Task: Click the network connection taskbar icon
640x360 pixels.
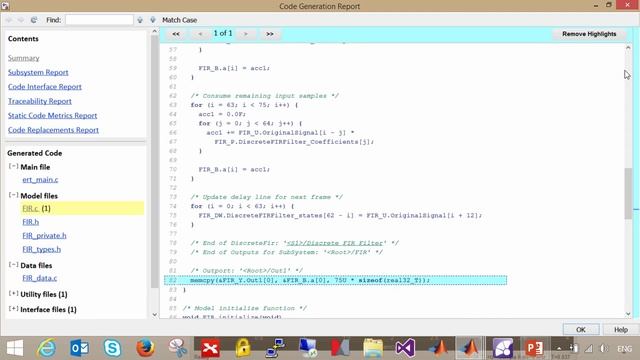Action: tap(589, 349)
